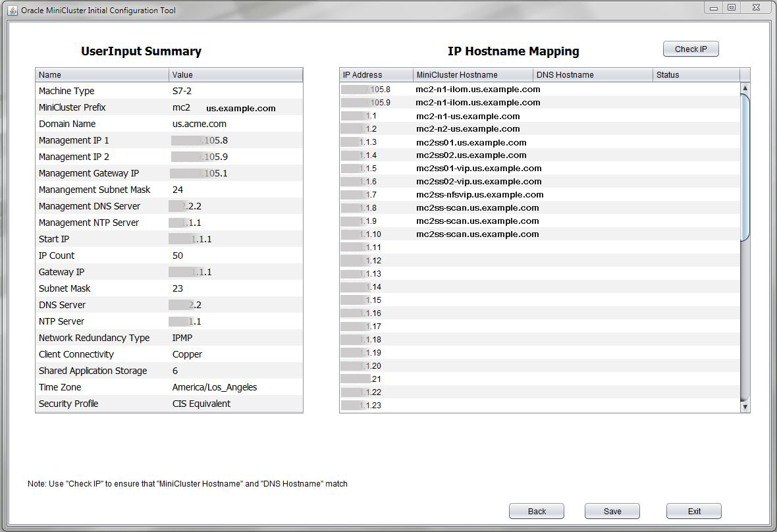Click the mc2 prefix value
The image size is (777, 532).
(x=181, y=107)
